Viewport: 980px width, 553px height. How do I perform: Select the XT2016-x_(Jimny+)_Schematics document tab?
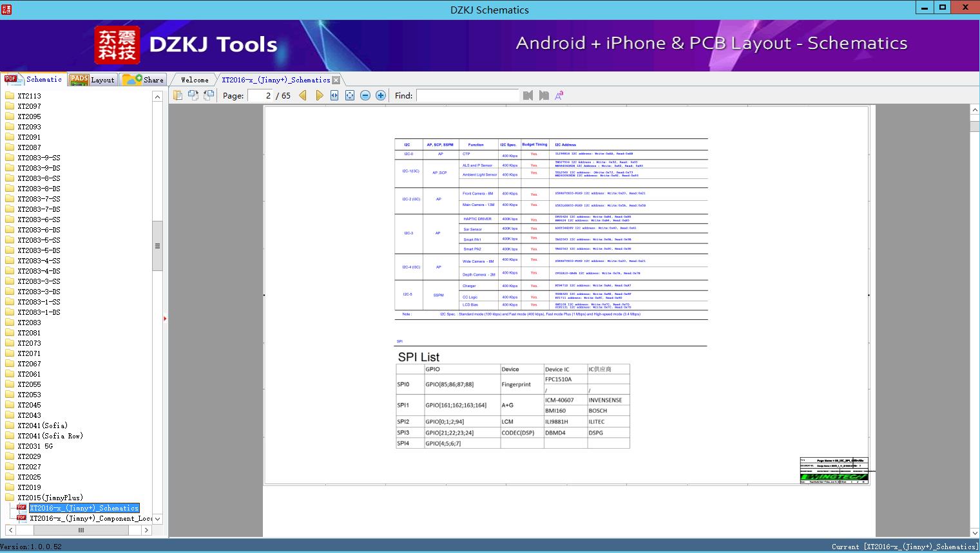(276, 80)
